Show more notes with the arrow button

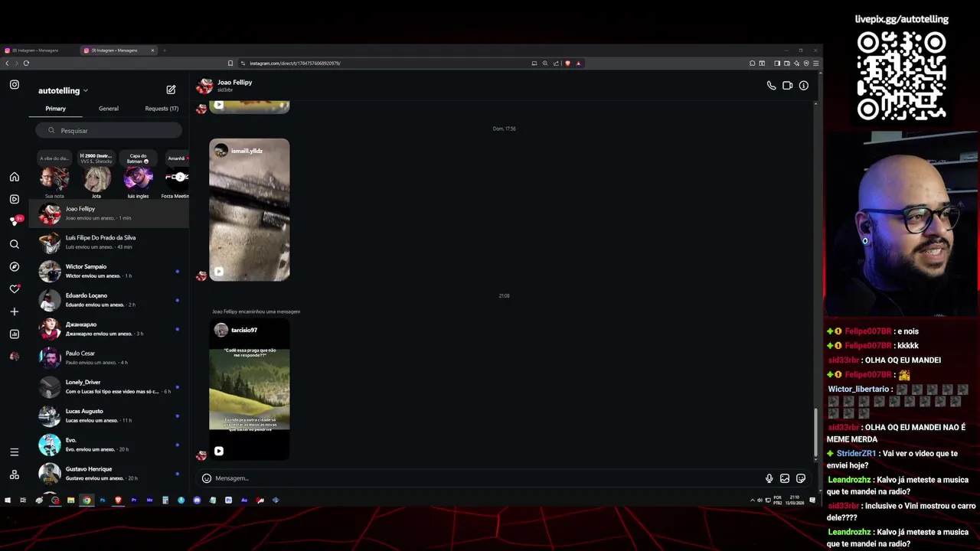click(179, 177)
